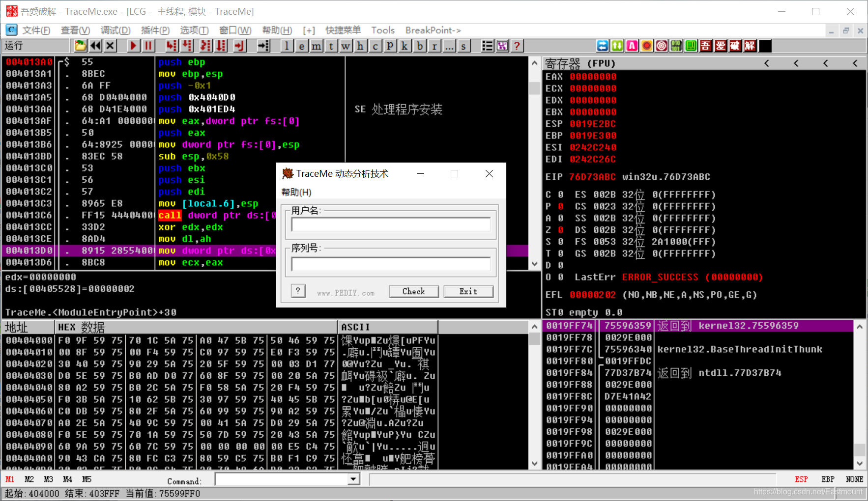Viewport: 868px width, 501px height.
Task: Select memory window M5
Action: pyautogui.click(x=87, y=479)
